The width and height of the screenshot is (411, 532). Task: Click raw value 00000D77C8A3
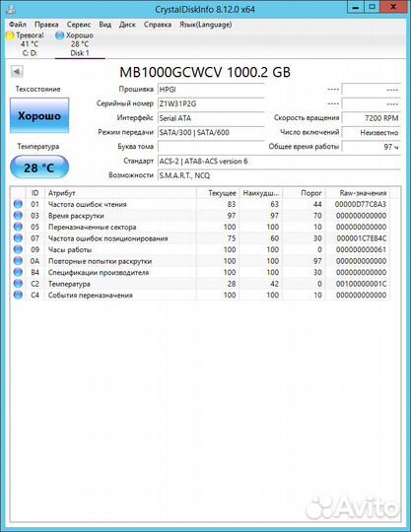(x=361, y=204)
